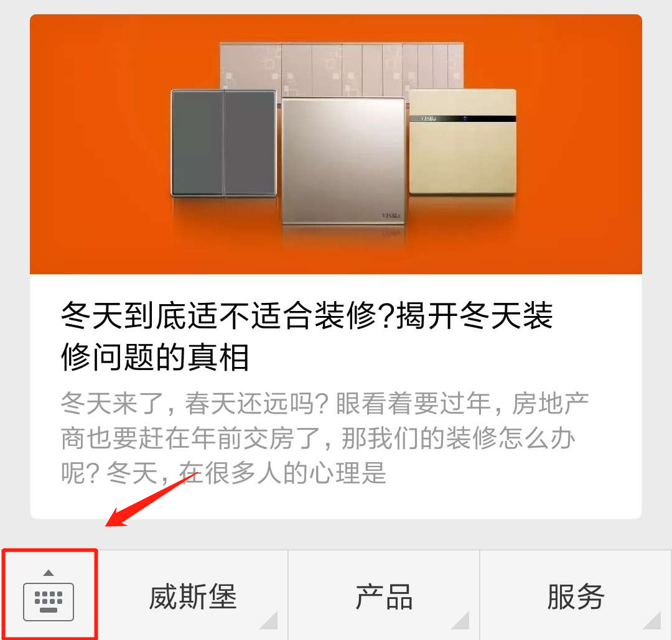This screenshot has height=640, width=672.
Task: Expand submenu triangle in 服务 button corner
Action: pyautogui.click(x=652, y=620)
